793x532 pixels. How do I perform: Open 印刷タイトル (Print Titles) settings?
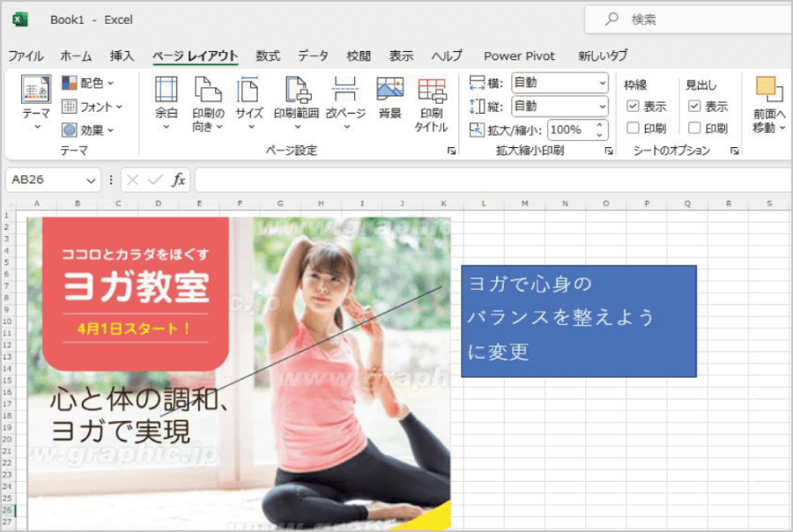pyautogui.click(x=431, y=91)
